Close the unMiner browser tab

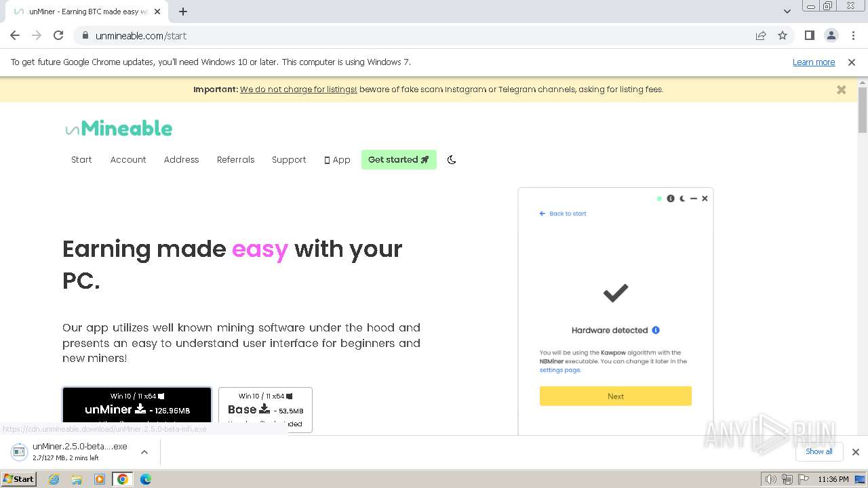point(157,12)
